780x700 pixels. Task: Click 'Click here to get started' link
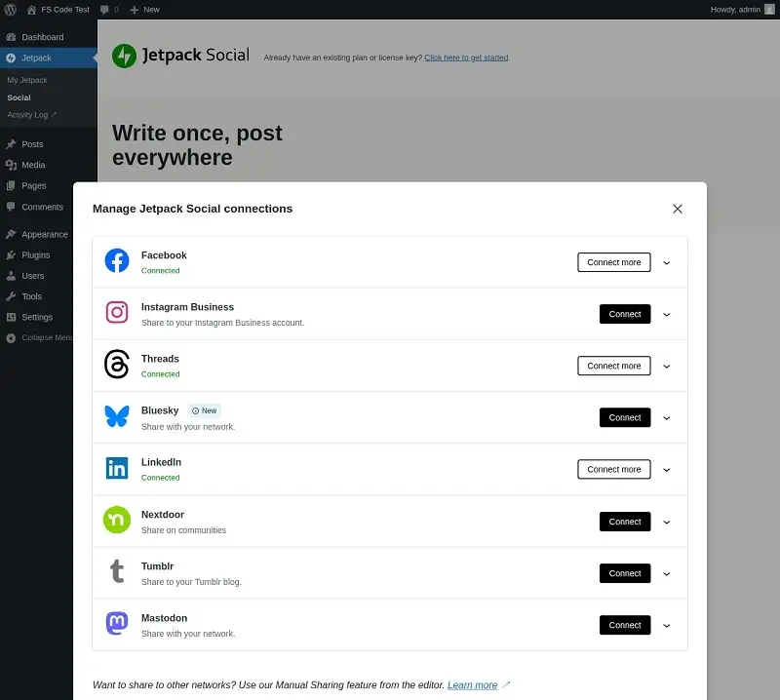coord(466,58)
